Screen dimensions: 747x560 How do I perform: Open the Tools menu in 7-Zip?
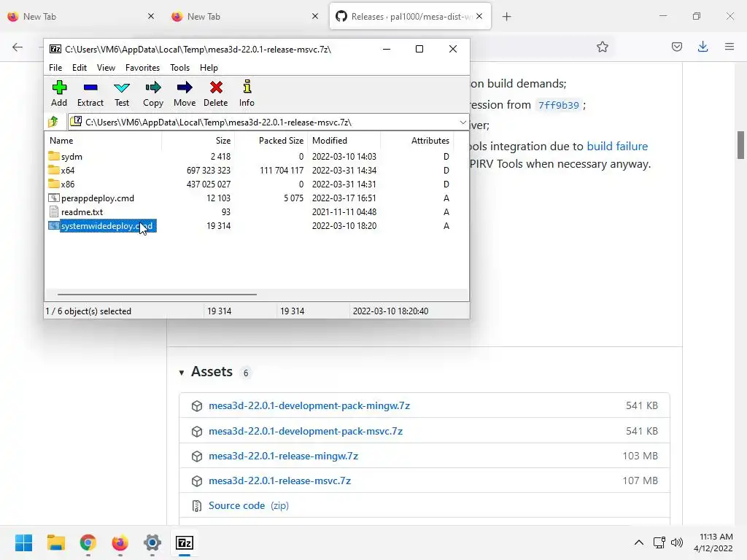pyautogui.click(x=179, y=68)
